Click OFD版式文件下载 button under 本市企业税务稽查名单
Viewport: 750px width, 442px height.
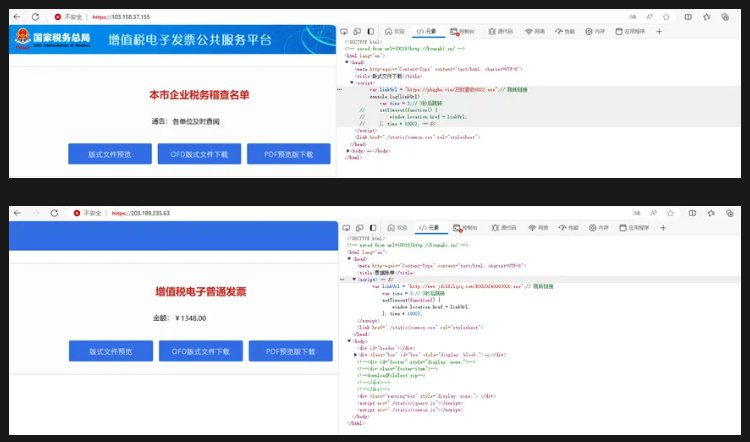coord(199,154)
